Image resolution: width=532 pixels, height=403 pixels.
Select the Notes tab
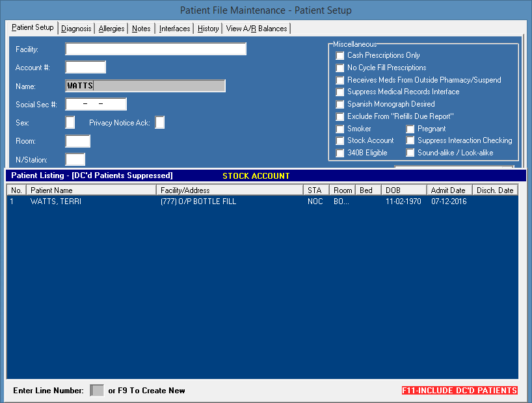[x=141, y=29]
